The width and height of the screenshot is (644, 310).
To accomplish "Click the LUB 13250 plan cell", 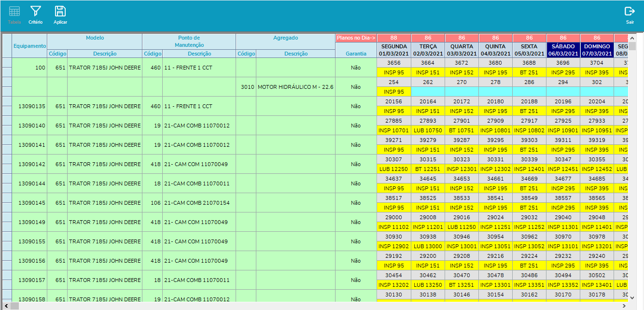I will [x=428, y=285].
